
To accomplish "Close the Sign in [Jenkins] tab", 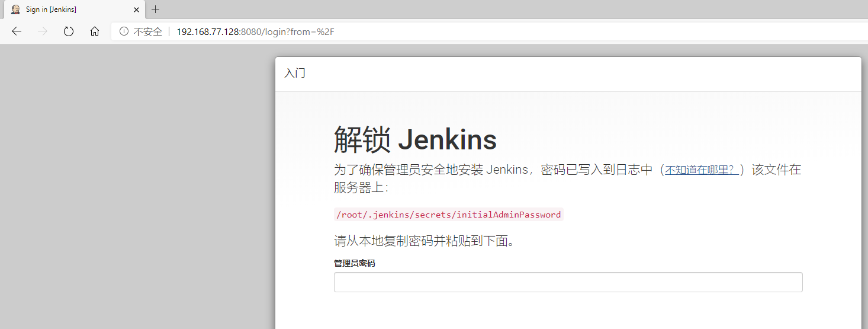I will click(x=136, y=9).
